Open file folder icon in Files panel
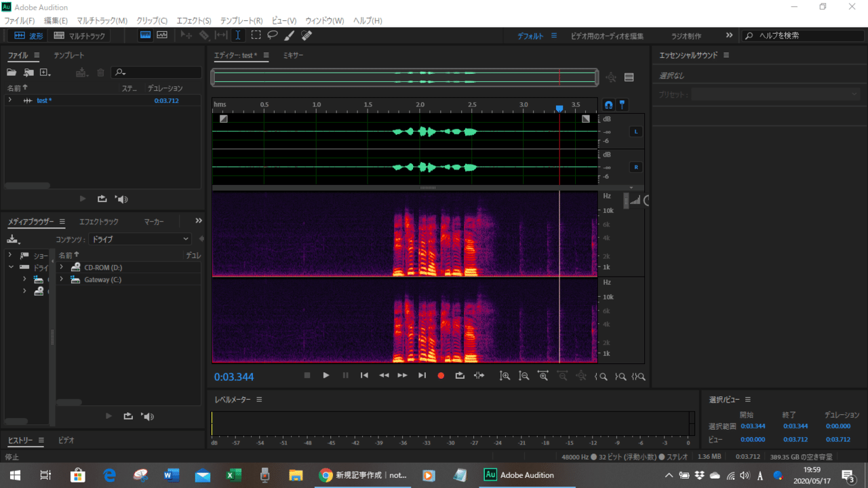The height and width of the screenshot is (488, 868). coord(12,73)
